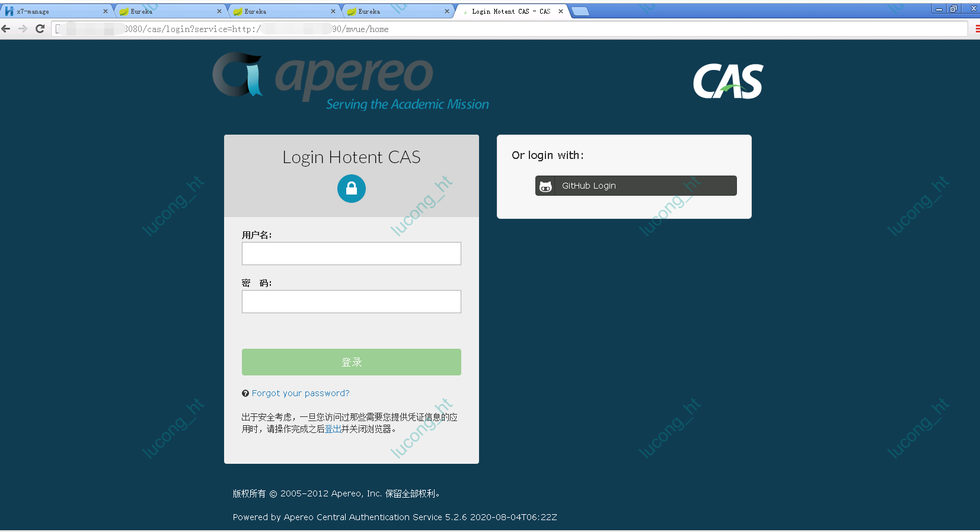Close the second Eureka tab

click(333, 11)
